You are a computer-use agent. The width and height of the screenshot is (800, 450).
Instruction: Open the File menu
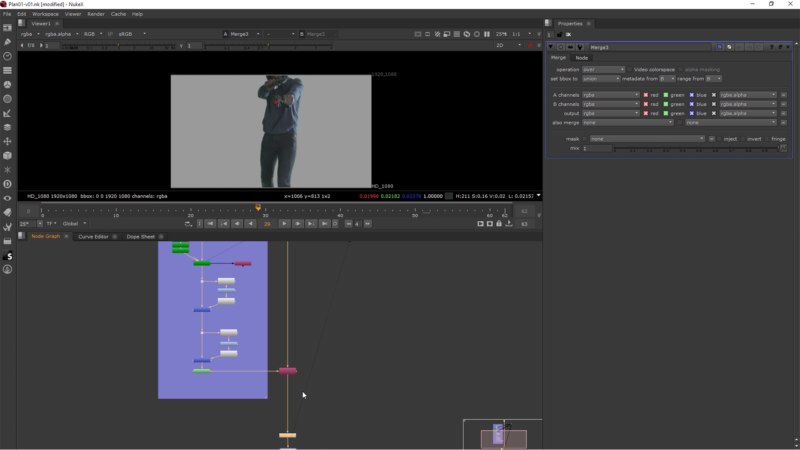coord(7,14)
